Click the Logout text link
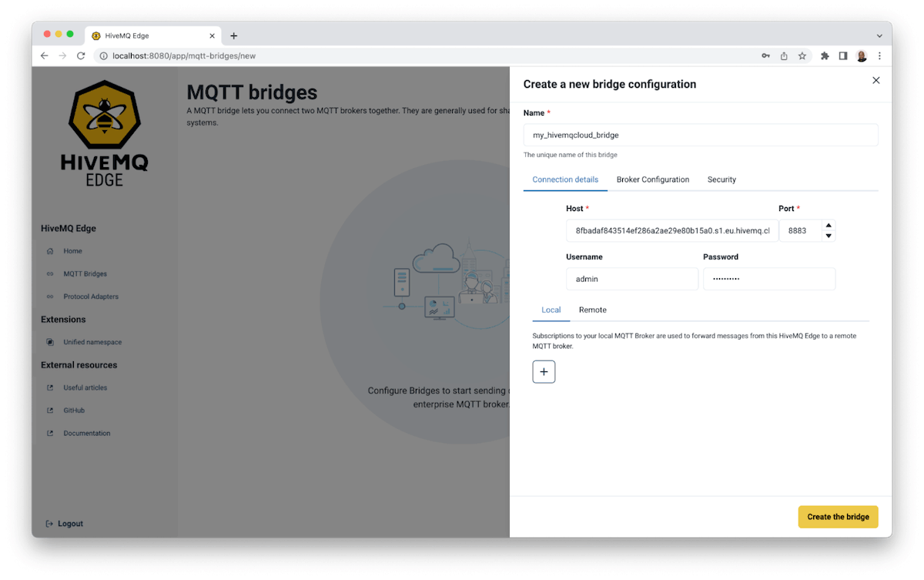Screen dimensions: 924x580 [x=70, y=524]
